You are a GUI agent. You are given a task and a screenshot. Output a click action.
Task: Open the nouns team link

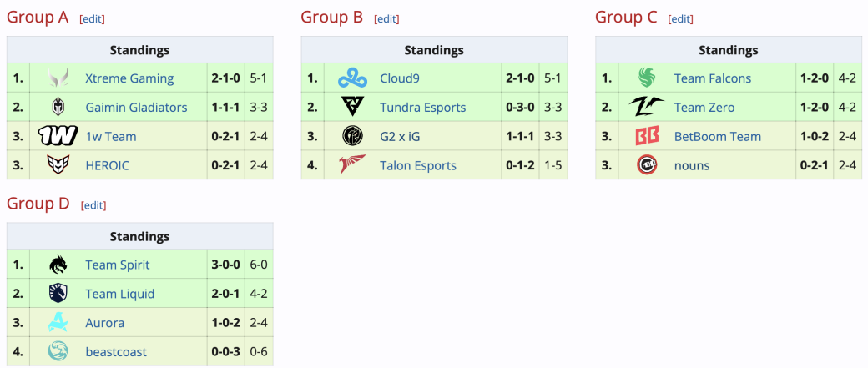click(691, 165)
